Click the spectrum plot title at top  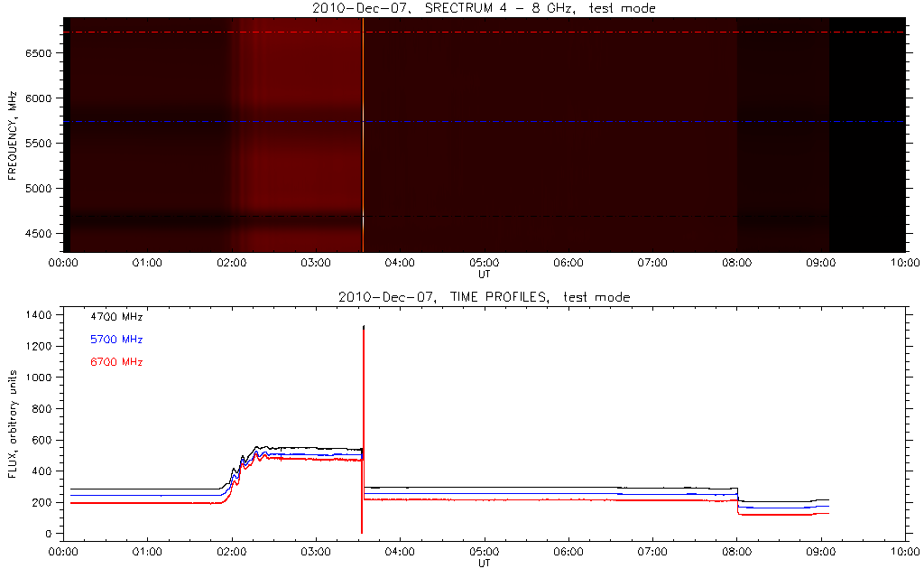pos(484,8)
